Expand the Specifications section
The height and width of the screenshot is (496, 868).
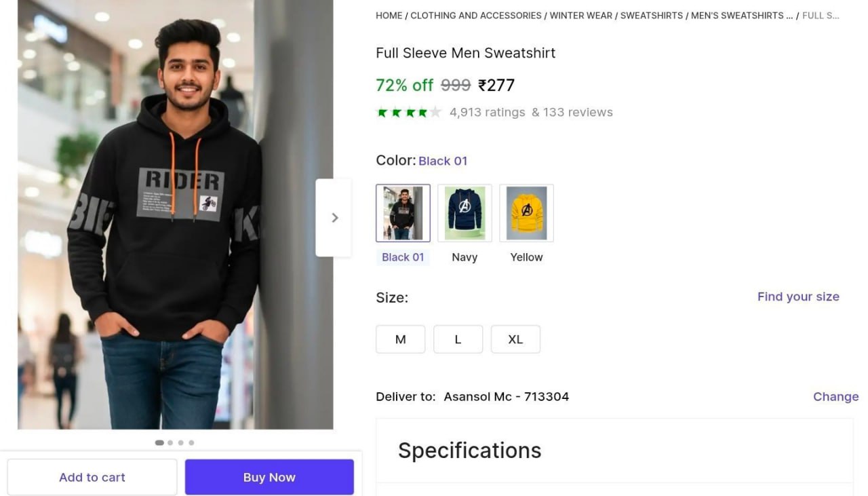coord(469,450)
